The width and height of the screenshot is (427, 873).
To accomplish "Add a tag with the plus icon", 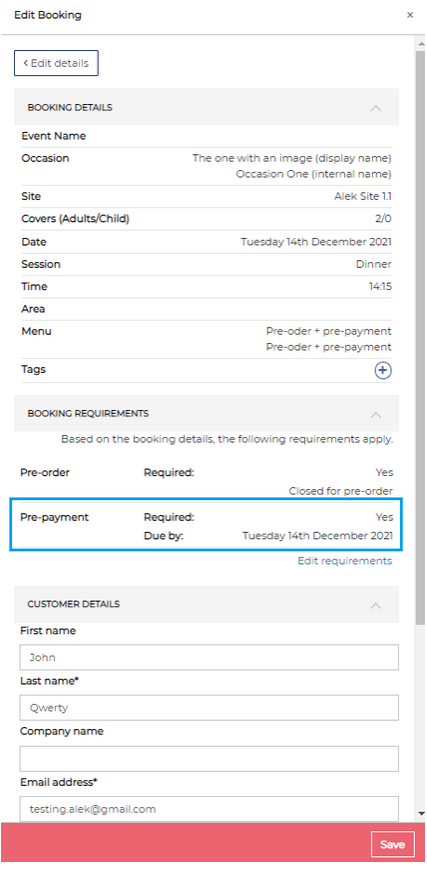I will (x=382, y=371).
